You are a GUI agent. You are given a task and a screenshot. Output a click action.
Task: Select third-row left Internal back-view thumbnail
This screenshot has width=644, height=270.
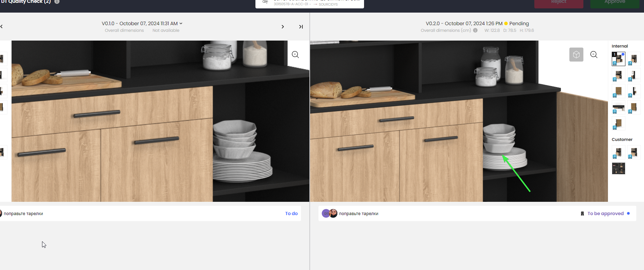click(618, 91)
